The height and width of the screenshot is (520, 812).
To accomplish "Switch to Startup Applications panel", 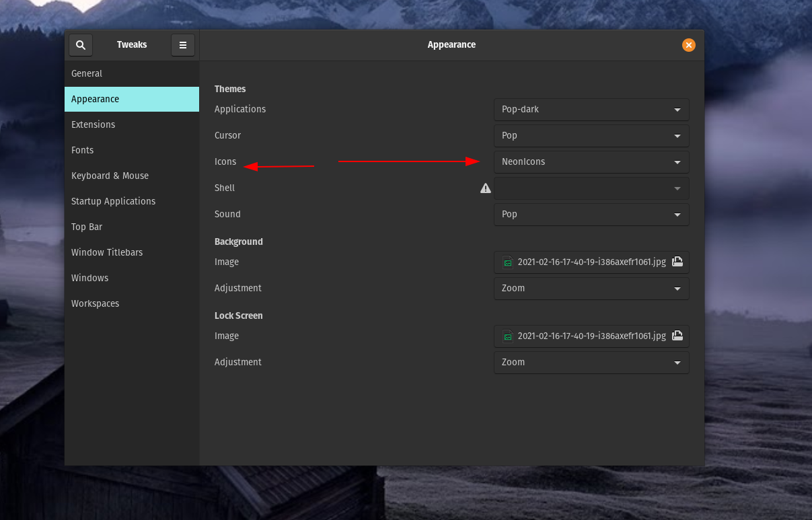I will click(x=114, y=201).
